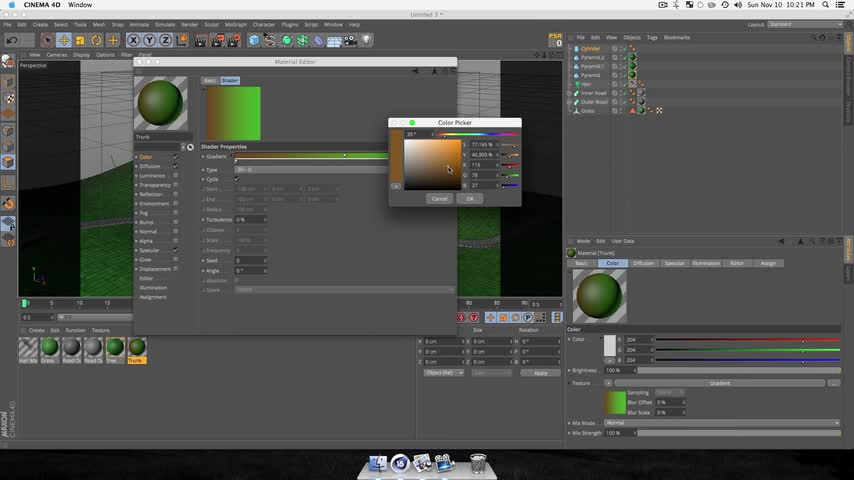
Task: Open the MoGraph menu
Action: [235, 24]
